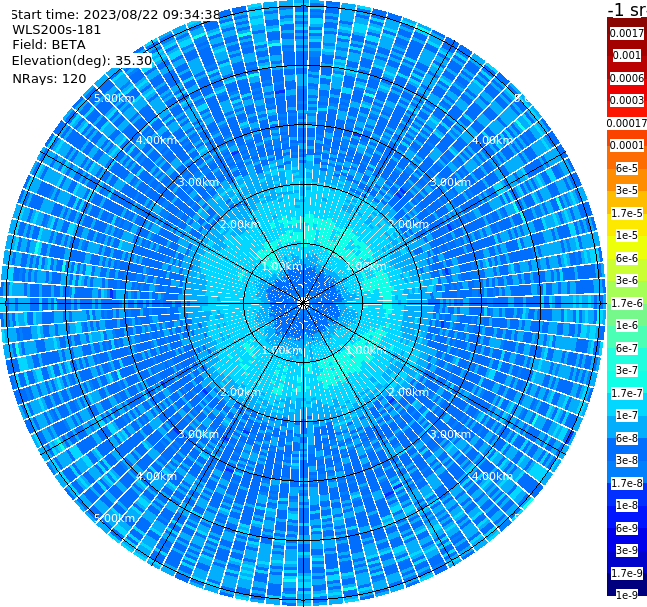Screen dimensions: 647x607
Task: Click the 3e-8 color bar label
Action: click(x=627, y=460)
